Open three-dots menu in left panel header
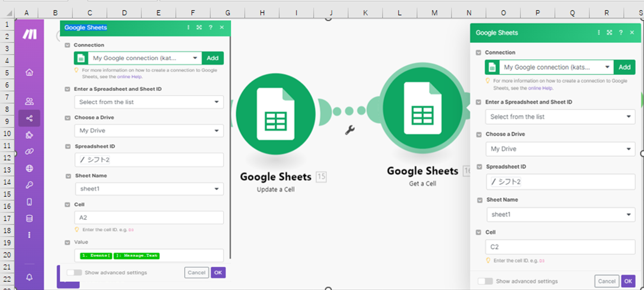This screenshot has width=644, height=290. click(188, 27)
